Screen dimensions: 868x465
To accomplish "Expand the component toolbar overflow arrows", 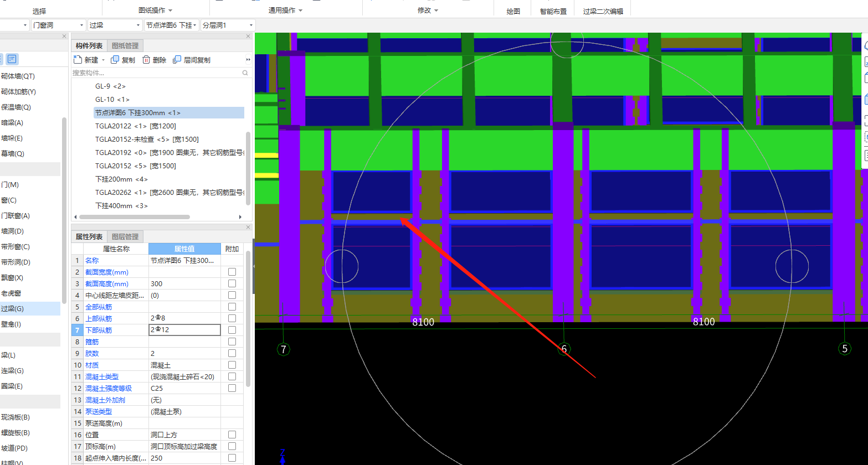I will coord(248,60).
